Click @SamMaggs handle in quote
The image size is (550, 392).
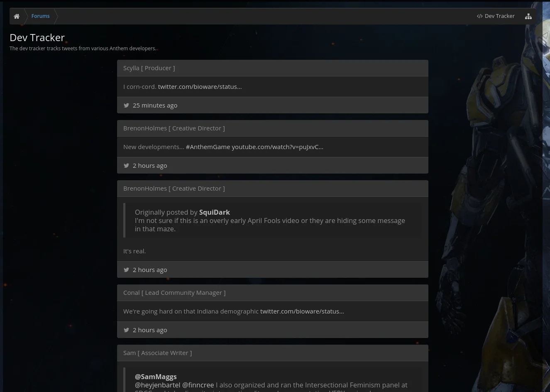[156, 377]
